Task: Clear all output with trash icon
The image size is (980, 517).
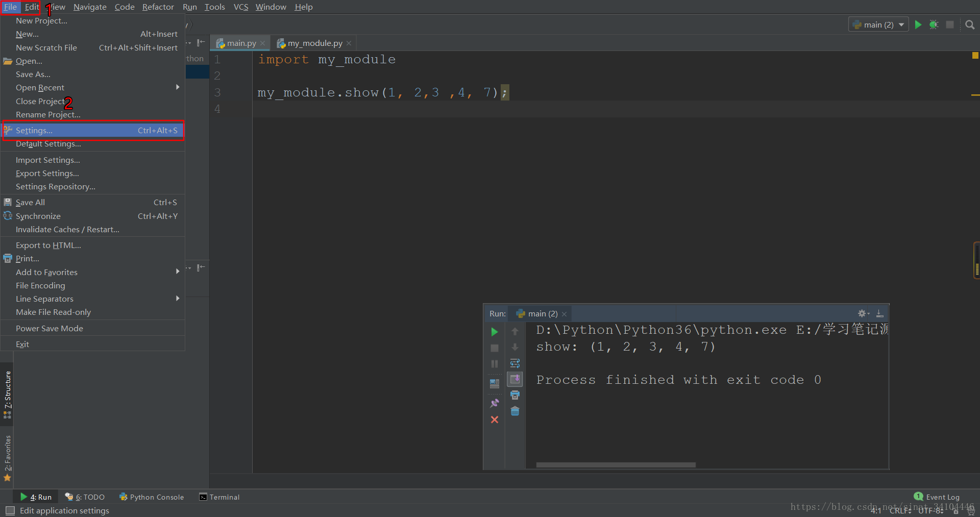Action: pyautogui.click(x=515, y=411)
